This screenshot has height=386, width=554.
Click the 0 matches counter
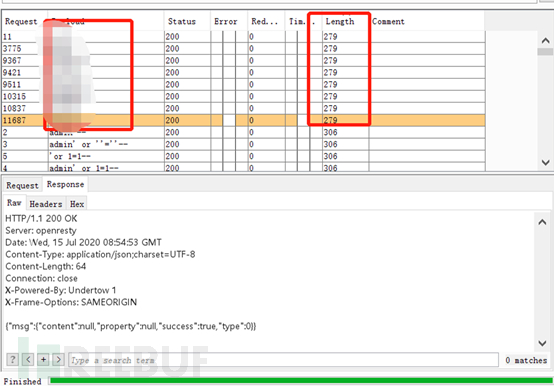point(526,360)
